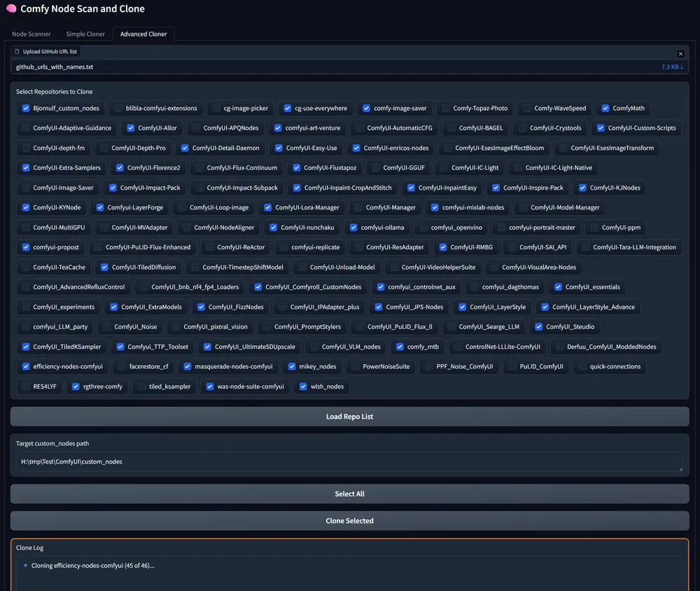700x591 pixels.
Task: Enable the ComfyUI-Crystools checkbox
Action: [523, 127]
